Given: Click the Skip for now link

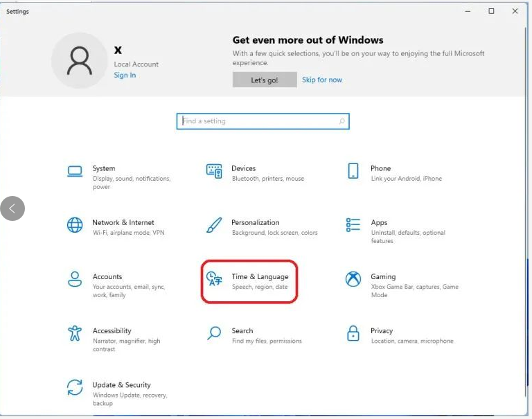Looking at the screenshot, I should (321, 80).
